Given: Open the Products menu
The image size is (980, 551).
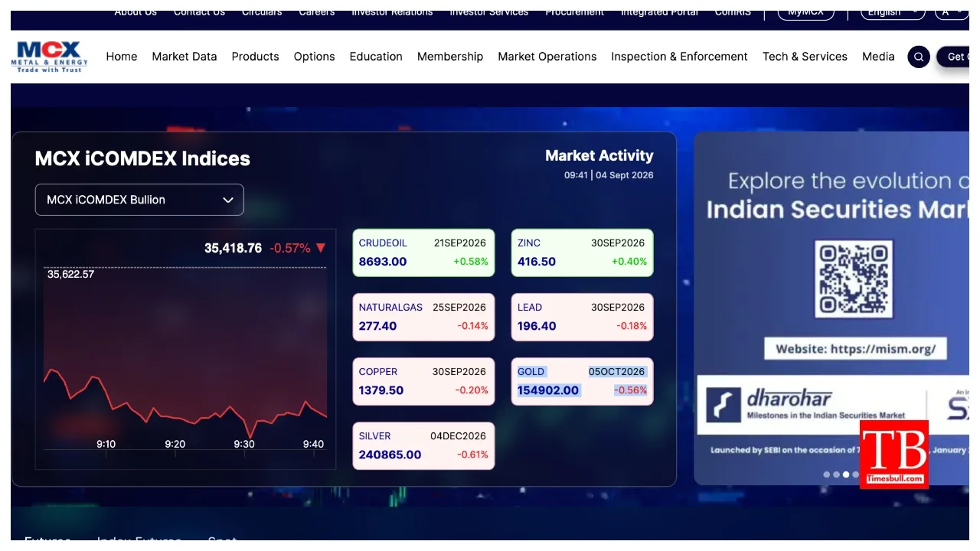Looking at the screenshot, I should (x=255, y=57).
